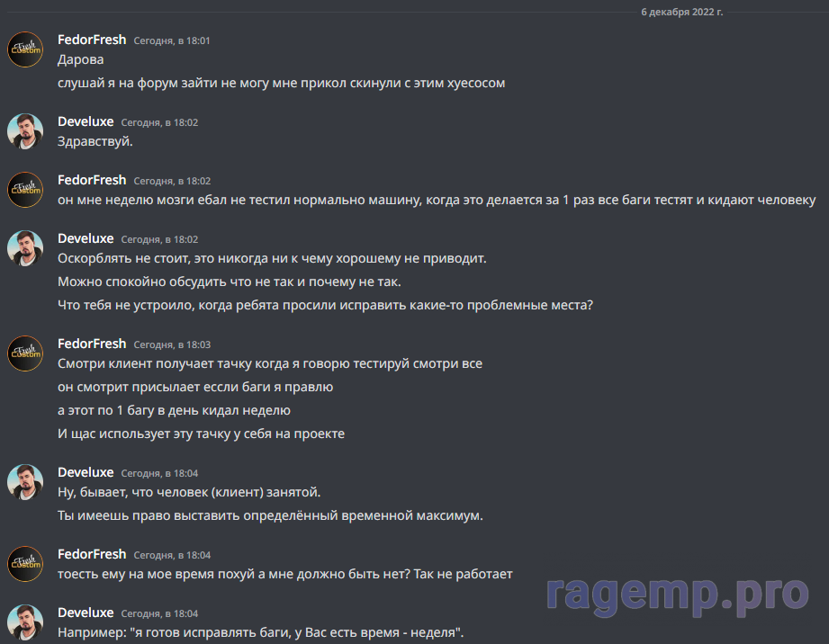Viewport: 829px width, 644px height.
Task: Click Develuxe avatar beside the "Например" message
Action: click(x=25, y=622)
